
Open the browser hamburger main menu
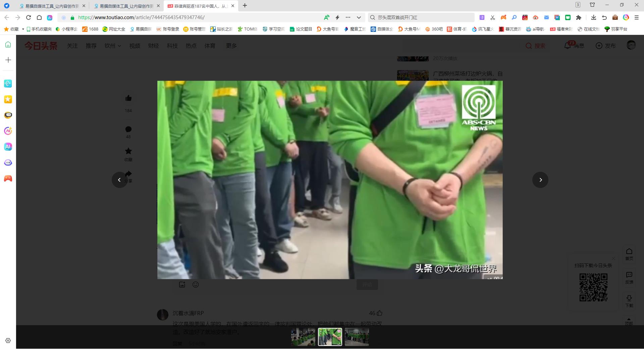point(637,17)
